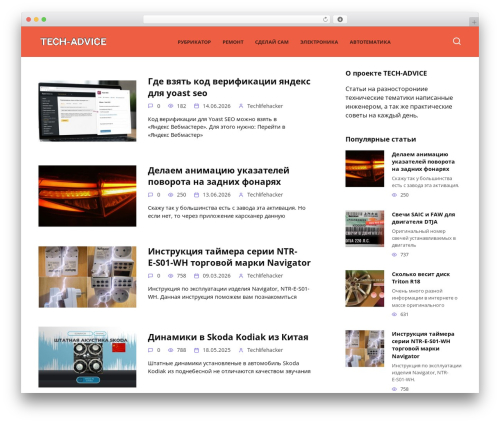Open sidebar thumbnail of Navigator timer
Image resolution: width=500 pixels, height=423 pixels.
coord(365,349)
